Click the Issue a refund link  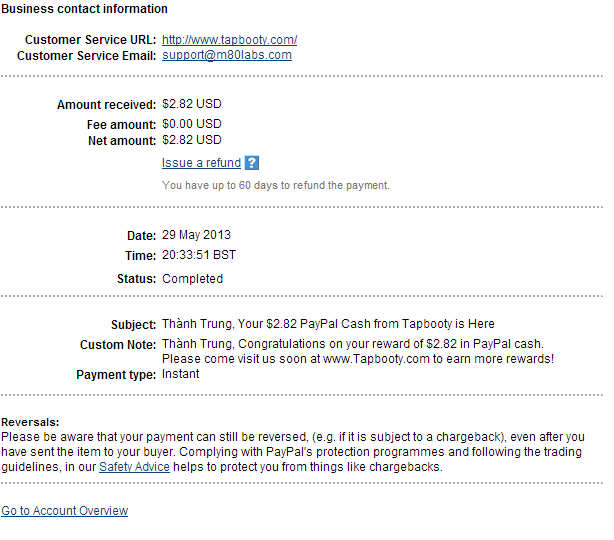(x=201, y=163)
